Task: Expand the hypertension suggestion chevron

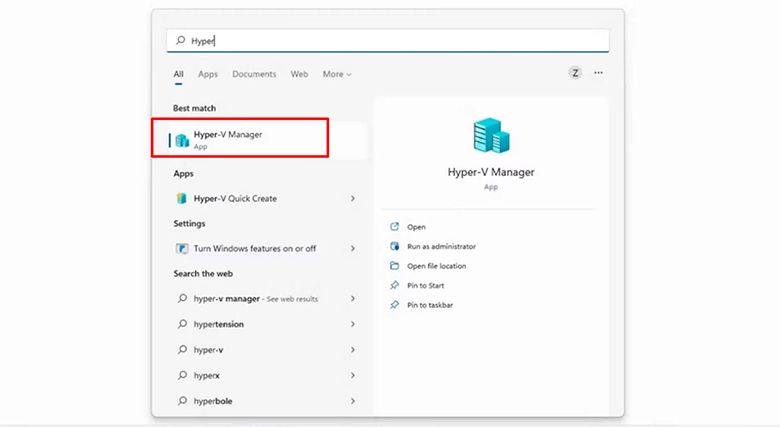Action: [x=353, y=324]
